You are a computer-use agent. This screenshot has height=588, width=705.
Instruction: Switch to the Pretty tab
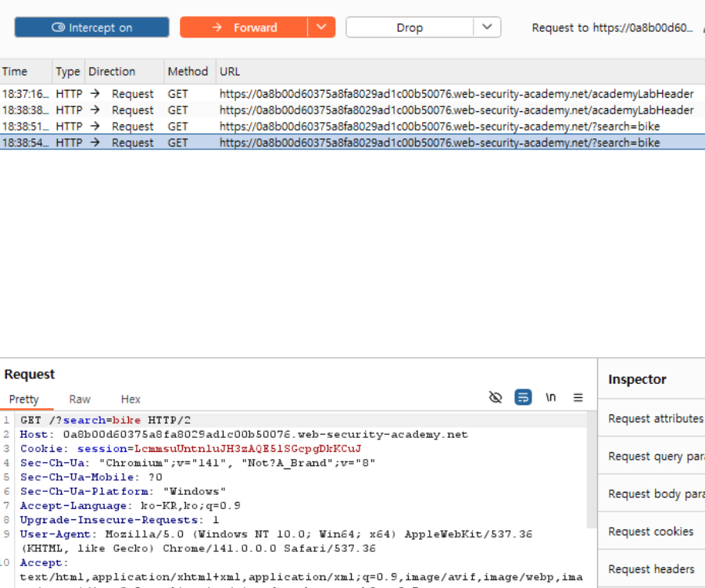[24, 399]
